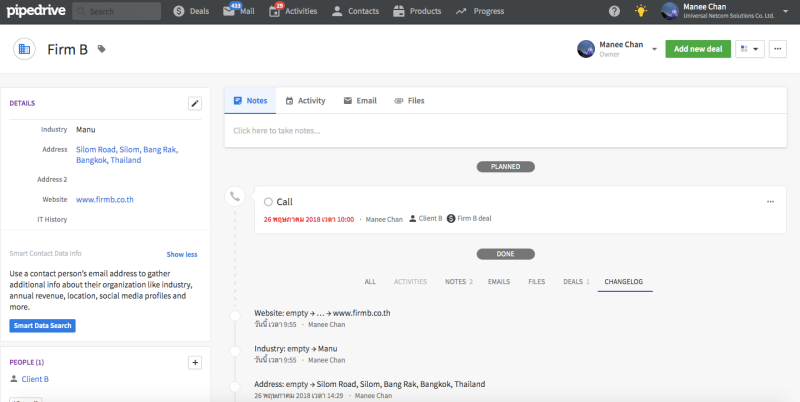Add a person with the plus icon
Image resolution: width=800 pixels, height=402 pixels.
click(x=195, y=362)
